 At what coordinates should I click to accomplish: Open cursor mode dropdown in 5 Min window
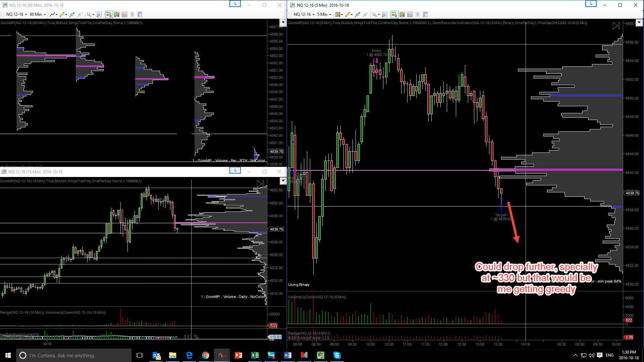376,14
